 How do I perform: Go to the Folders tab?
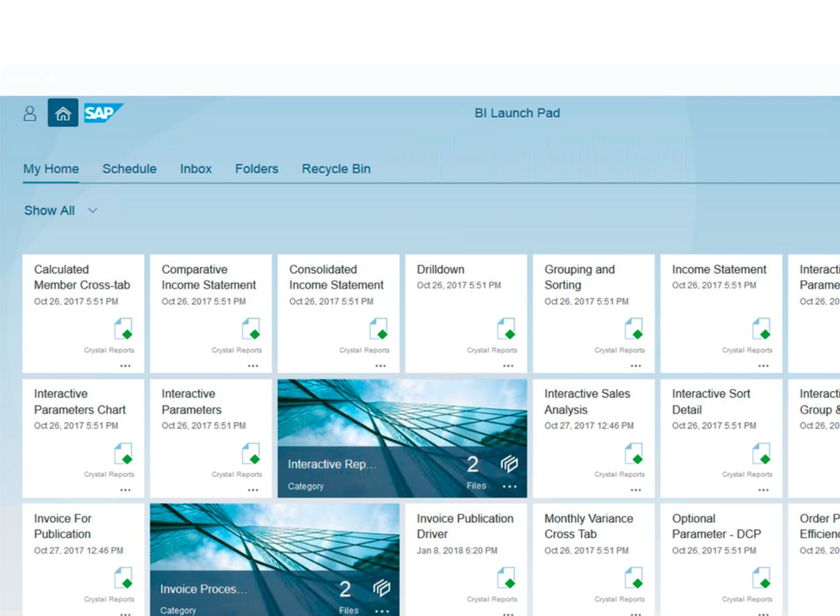[x=256, y=169]
